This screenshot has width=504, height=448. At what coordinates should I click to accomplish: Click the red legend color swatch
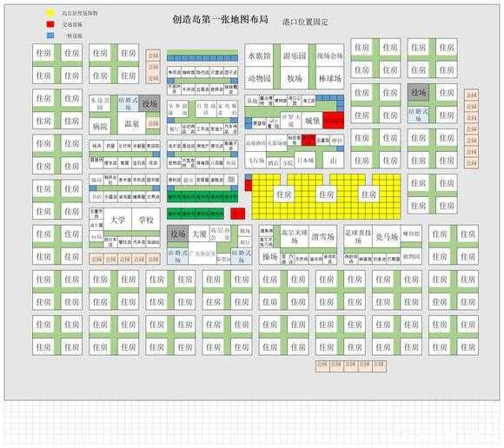(50, 24)
